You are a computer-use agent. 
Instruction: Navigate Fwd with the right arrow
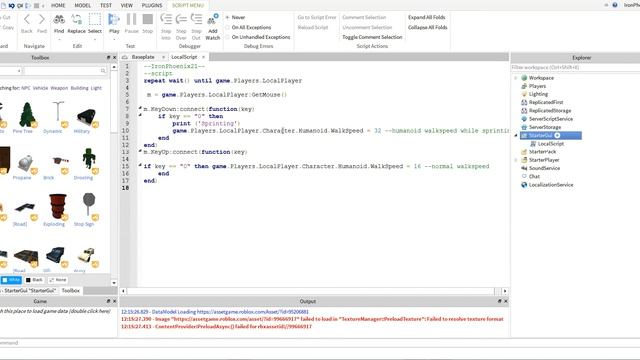pyautogui.click(x=42, y=19)
